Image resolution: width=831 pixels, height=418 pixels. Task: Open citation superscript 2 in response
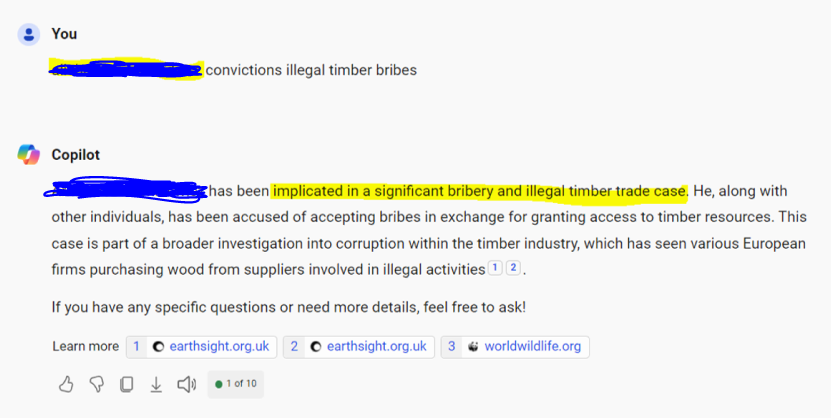tap(513, 268)
